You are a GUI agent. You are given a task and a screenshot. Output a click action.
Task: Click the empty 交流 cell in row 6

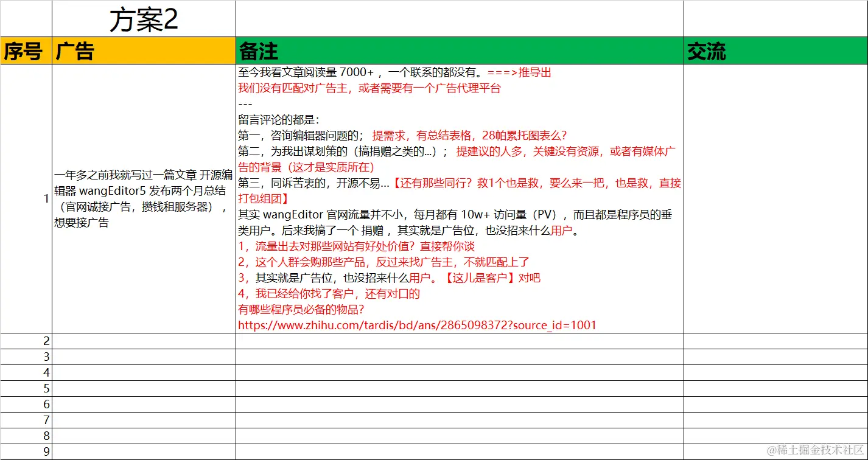(776, 404)
